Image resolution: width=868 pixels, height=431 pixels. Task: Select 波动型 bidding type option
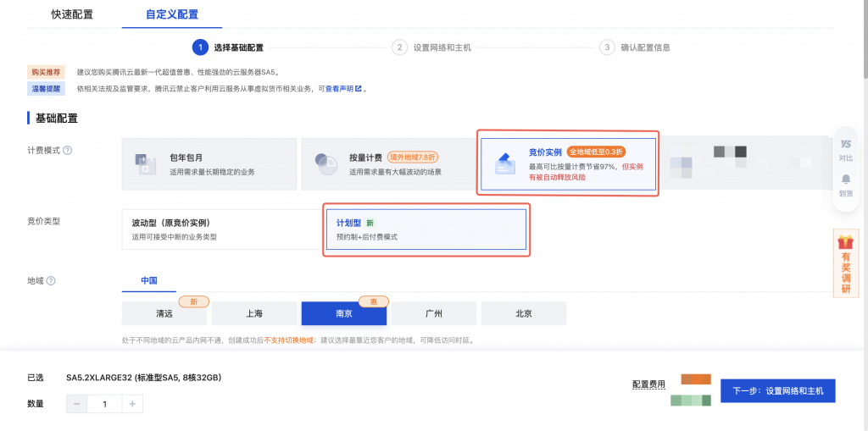pyautogui.click(x=219, y=229)
